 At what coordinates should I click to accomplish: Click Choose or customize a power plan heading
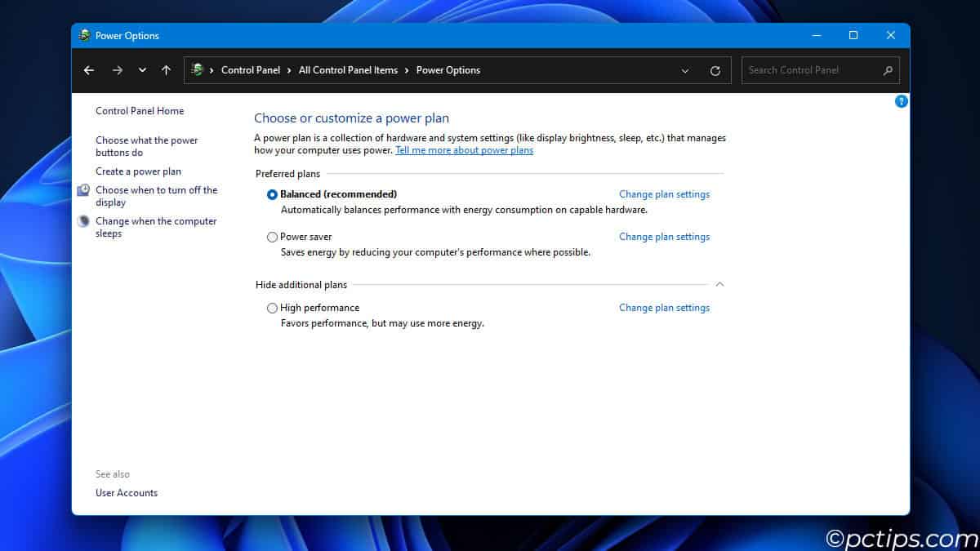351,118
